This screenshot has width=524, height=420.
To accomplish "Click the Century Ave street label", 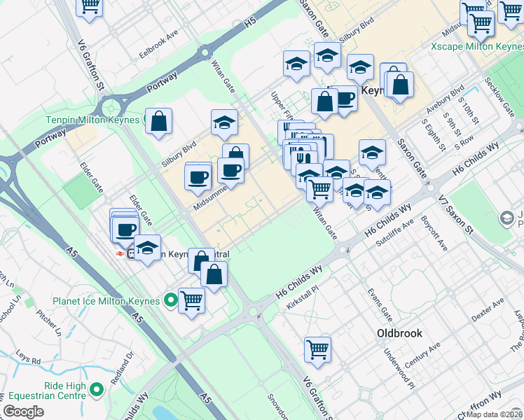I will point(422,355).
